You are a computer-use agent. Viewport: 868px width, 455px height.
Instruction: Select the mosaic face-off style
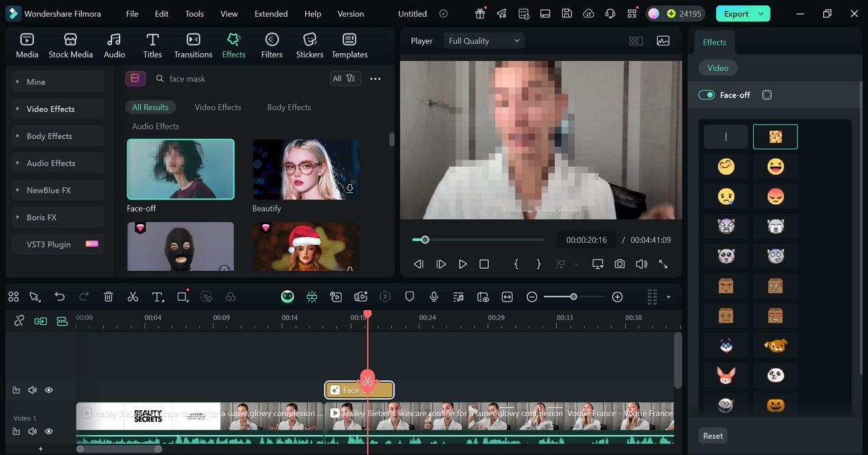pos(775,137)
